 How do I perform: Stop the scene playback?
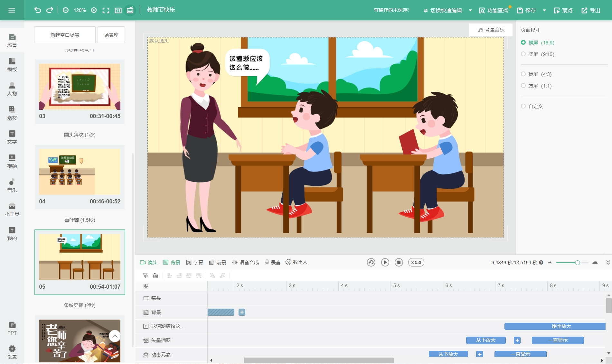pyautogui.click(x=399, y=262)
